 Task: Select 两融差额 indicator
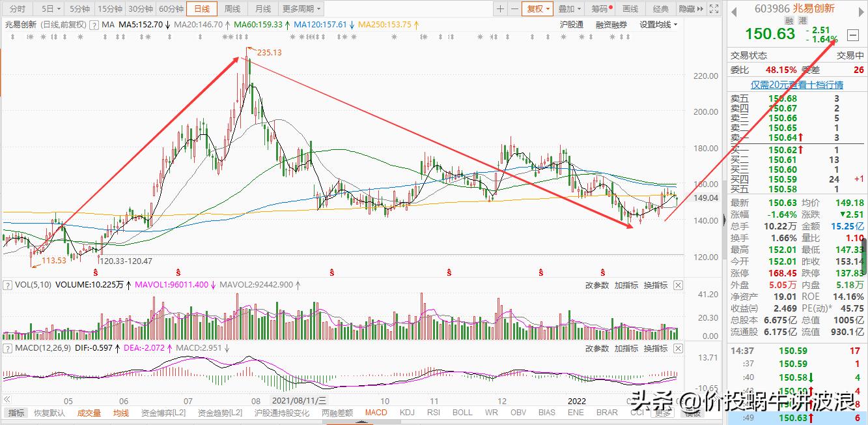[x=337, y=413]
